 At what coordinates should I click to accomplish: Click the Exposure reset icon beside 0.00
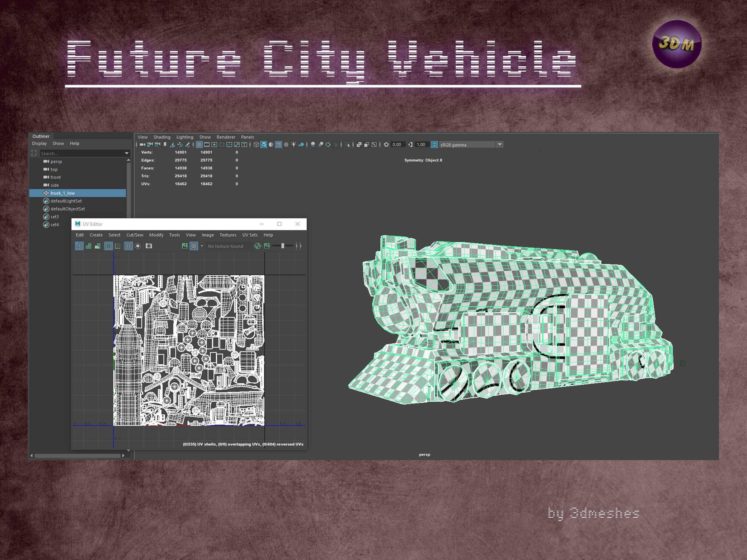pyautogui.click(x=386, y=144)
